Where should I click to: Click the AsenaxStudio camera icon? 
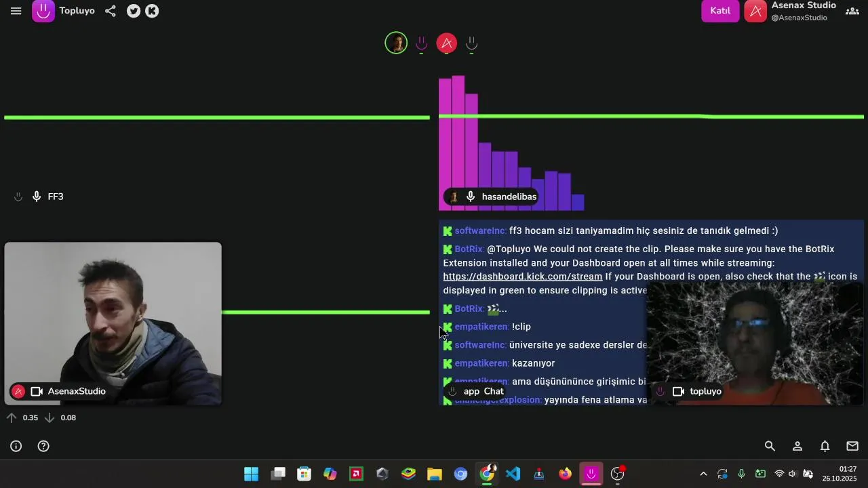(37, 391)
